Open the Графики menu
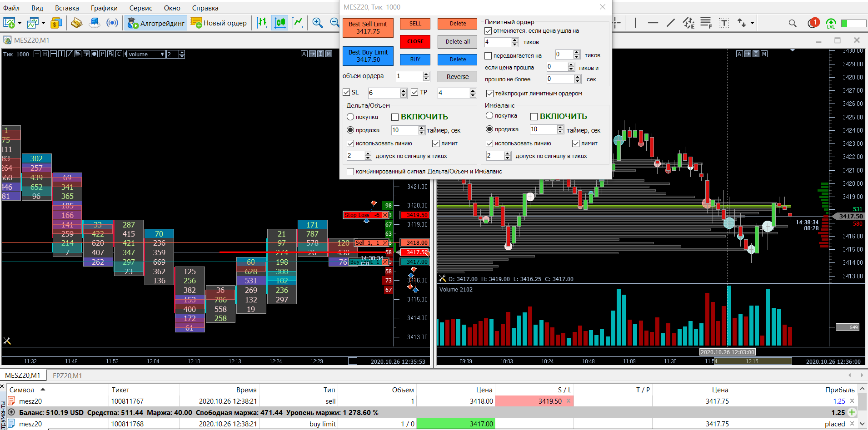The image size is (868, 430). click(x=104, y=8)
